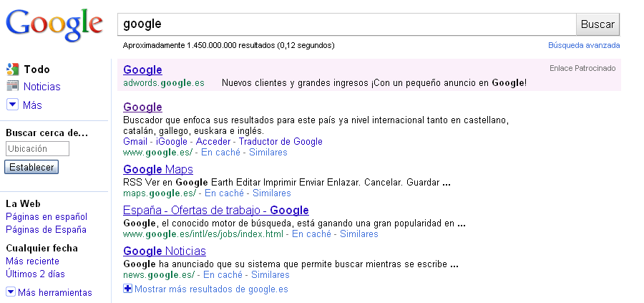This screenshot has width=644, height=303.
Task: Click the Noticias newspaper icon
Action: pos(13,87)
